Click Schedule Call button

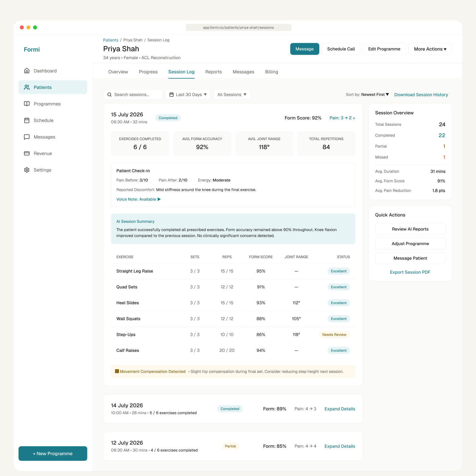pos(341,49)
